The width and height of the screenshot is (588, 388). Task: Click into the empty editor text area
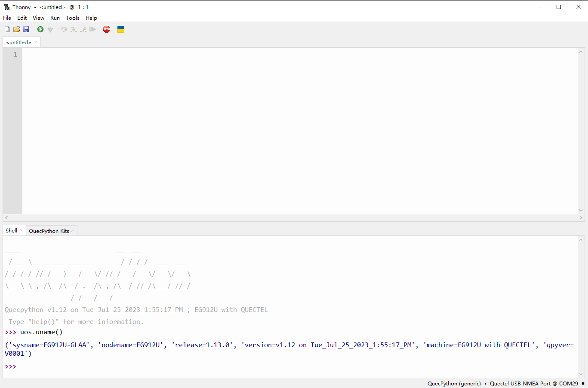click(300, 131)
